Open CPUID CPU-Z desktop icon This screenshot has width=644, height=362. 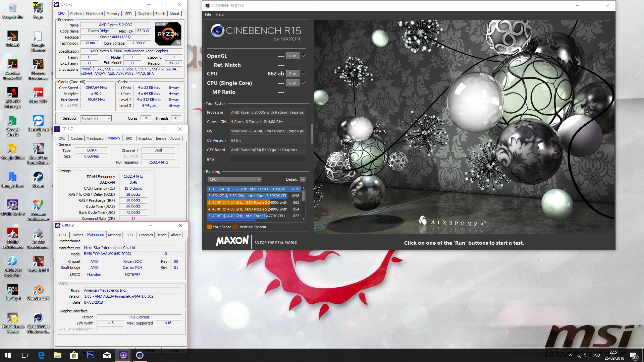(x=13, y=208)
